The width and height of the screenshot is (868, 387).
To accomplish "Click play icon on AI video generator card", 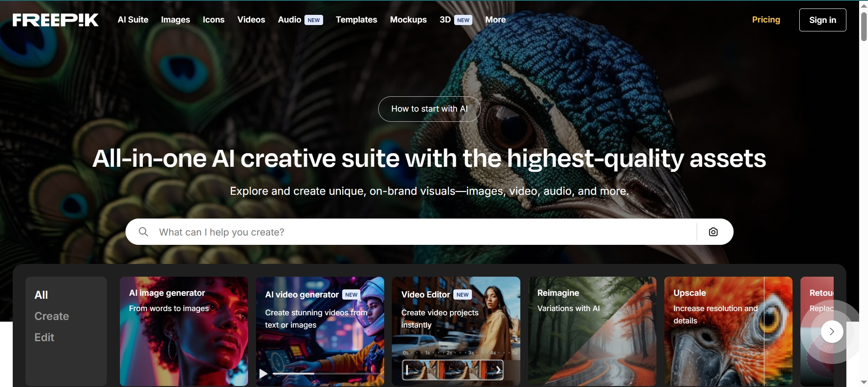I will (263, 373).
